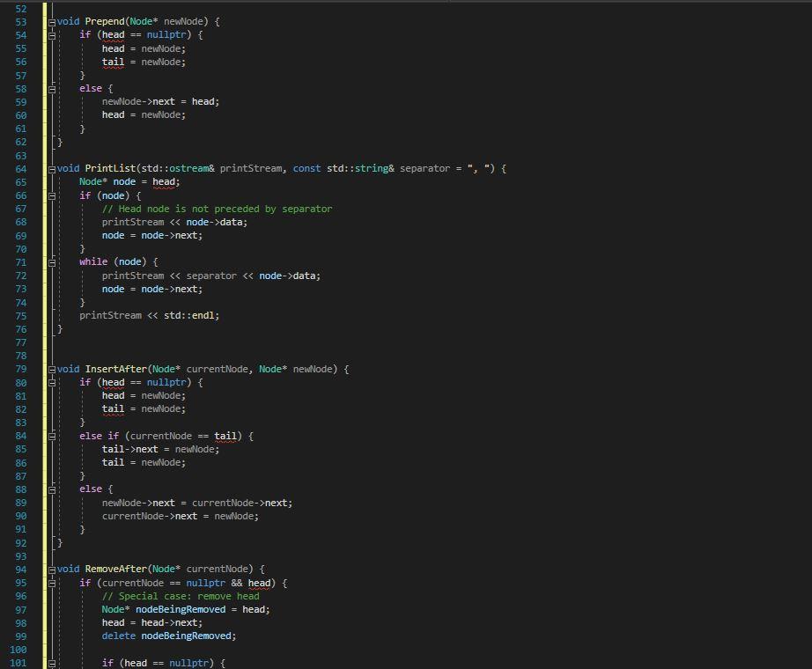Image resolution: width=812 pixels, height=669 pixels.
Task: Click 'tail = newNode;' on line 56
Action: [x=144, y=62]
